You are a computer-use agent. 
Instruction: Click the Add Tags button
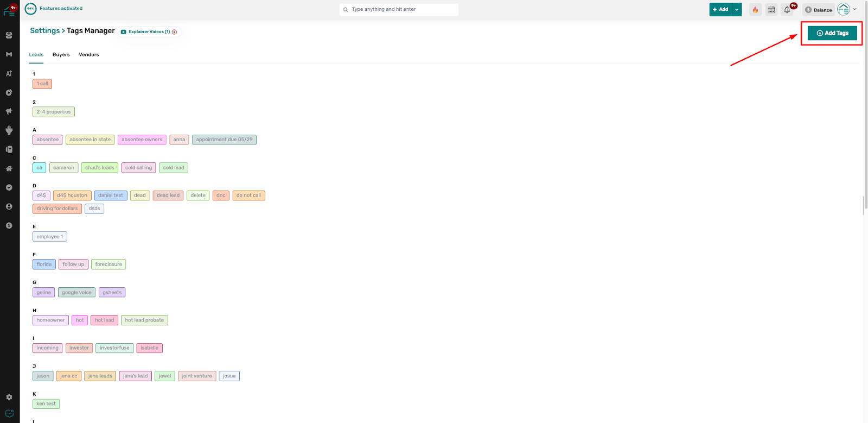point(832,33)
